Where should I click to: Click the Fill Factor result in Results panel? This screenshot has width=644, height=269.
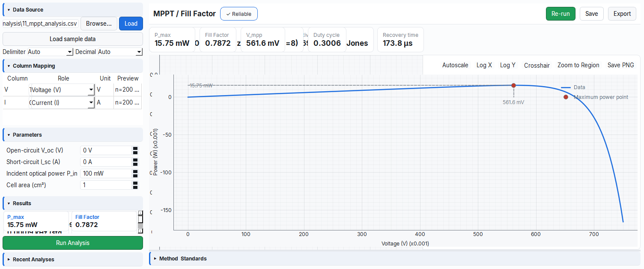(104, 221)
